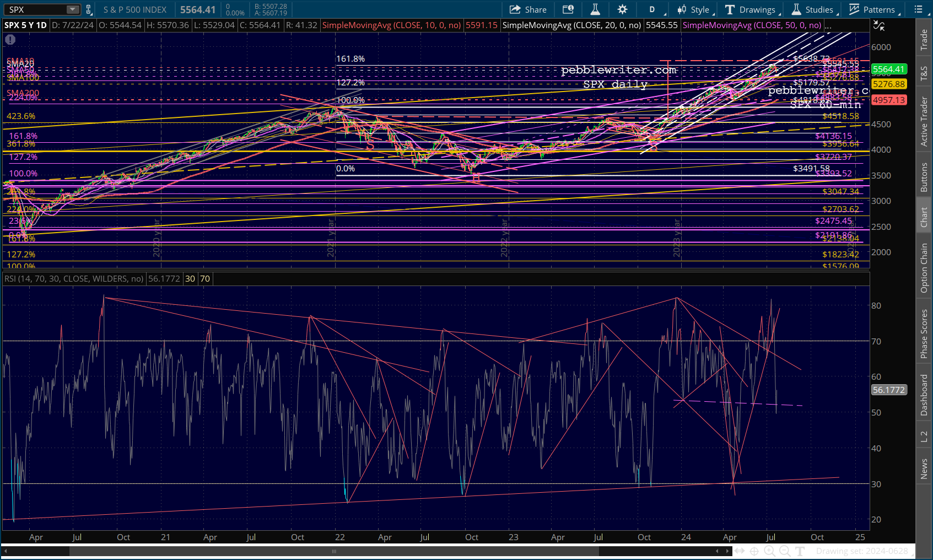Click the zoom out magnifier icon

point(785,551)
